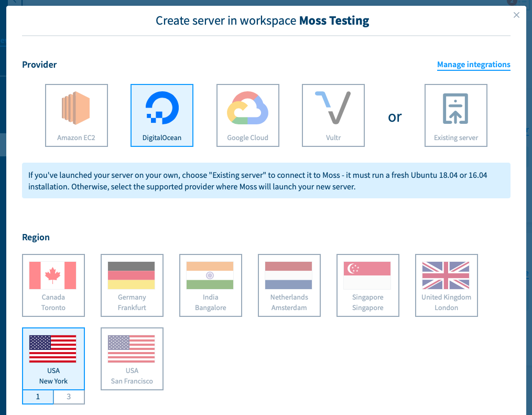Switch to New York datacenter 3

69,397
